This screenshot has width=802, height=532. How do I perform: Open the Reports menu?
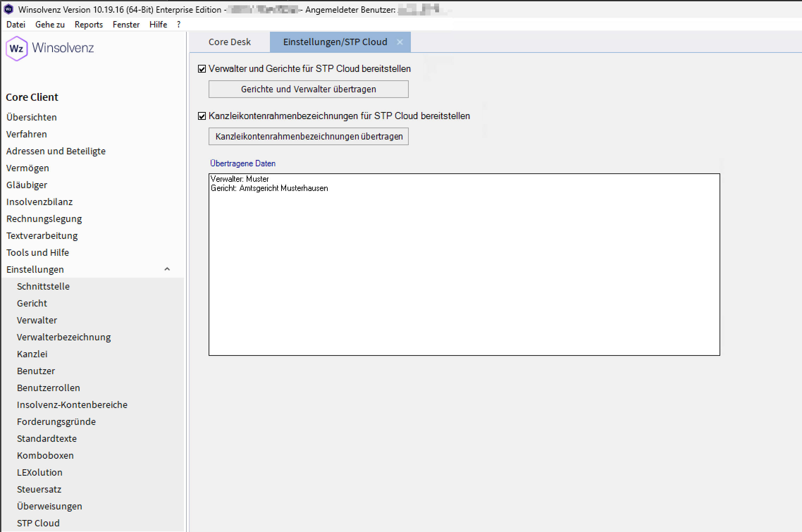point(88,25)
